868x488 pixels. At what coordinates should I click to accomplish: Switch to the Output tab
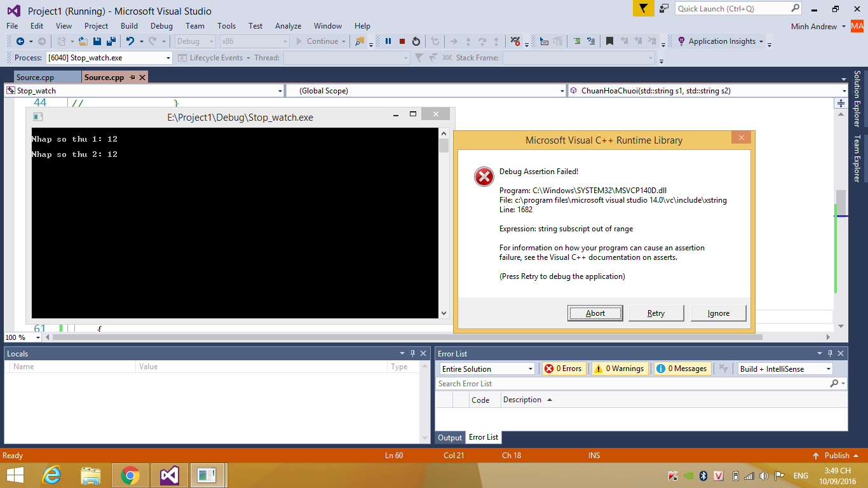[450, 437]
